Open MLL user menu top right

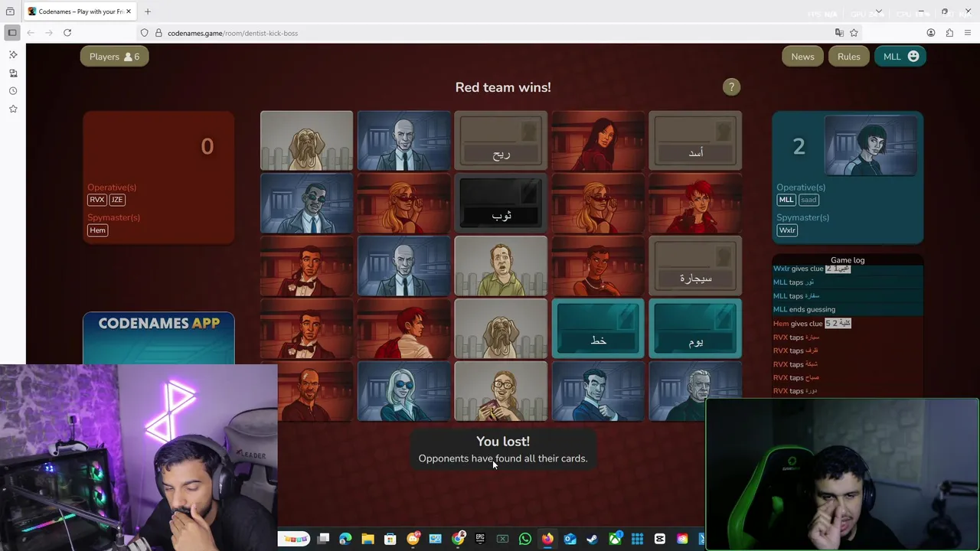900,57
